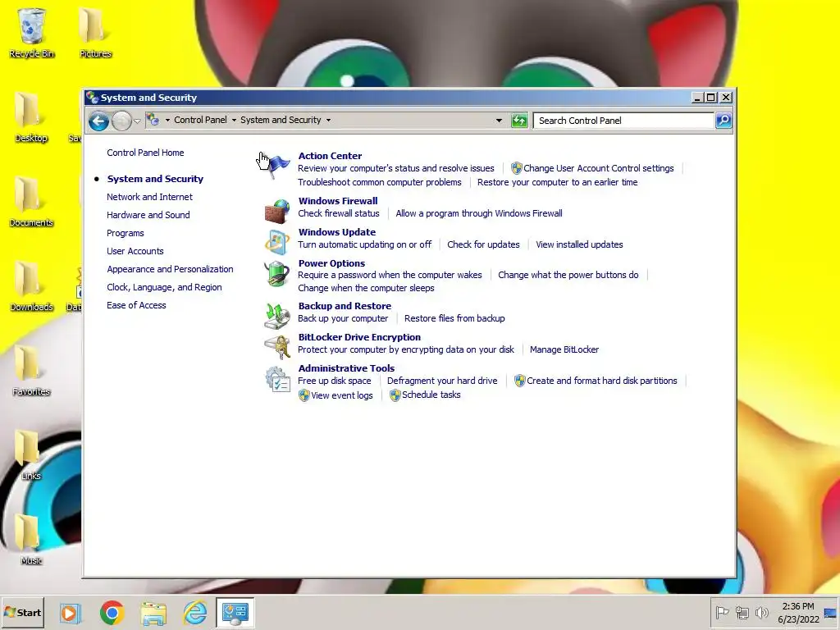Click the greyed Forward arrow button
The height and width of the screenshot is (630, 840).
pos(121,121)
